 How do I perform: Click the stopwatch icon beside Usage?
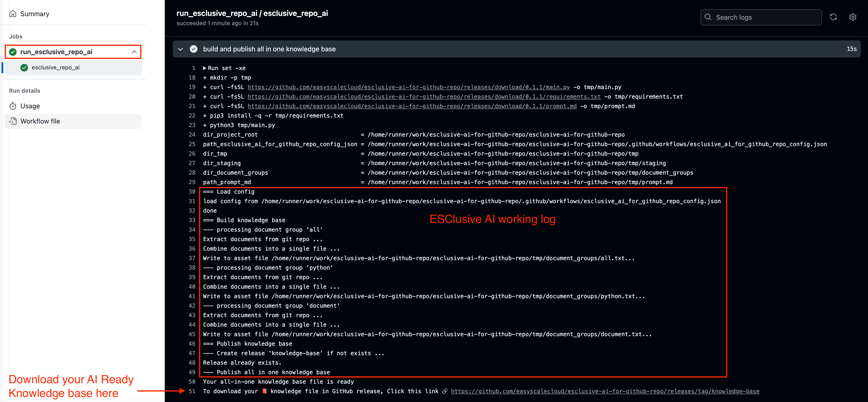[x=13, y=105]
